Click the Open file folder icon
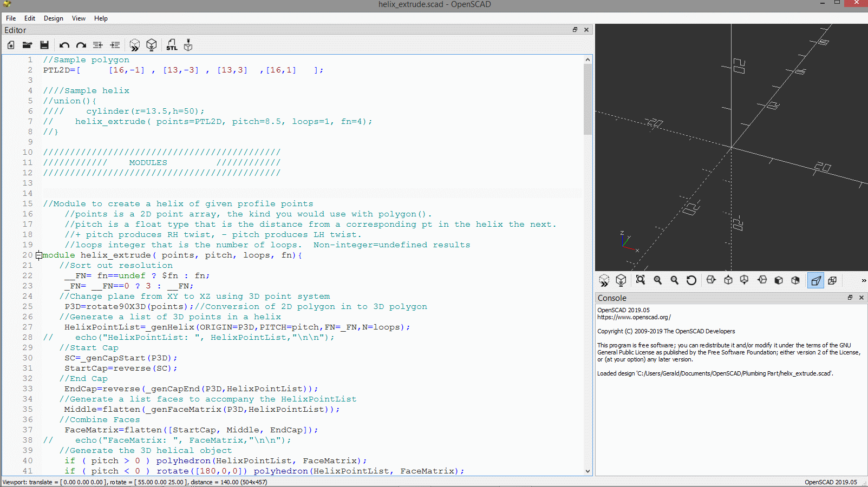The height and width of the screenshot is (487, 868). point(27,45)
